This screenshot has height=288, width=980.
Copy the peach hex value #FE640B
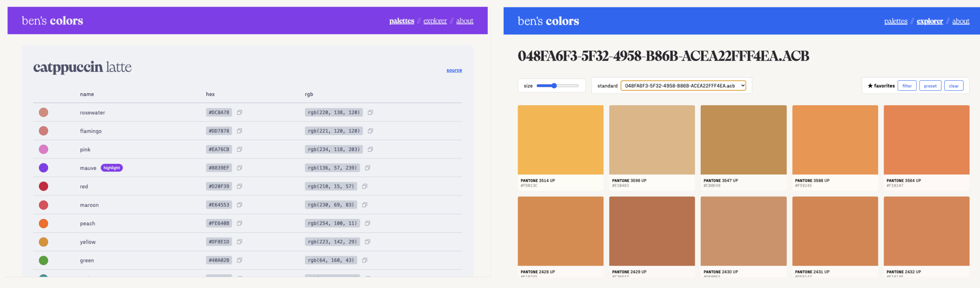coord(239,223)
